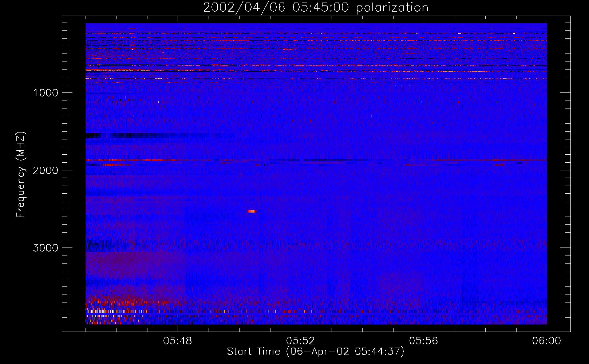Click the 05:56 time tick label

424,341
